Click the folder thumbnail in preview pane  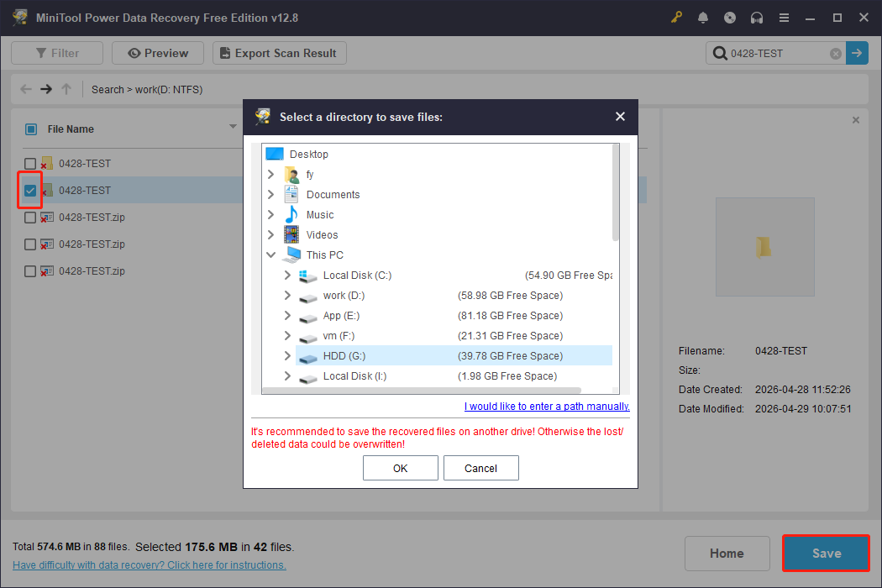pos(764,246)
